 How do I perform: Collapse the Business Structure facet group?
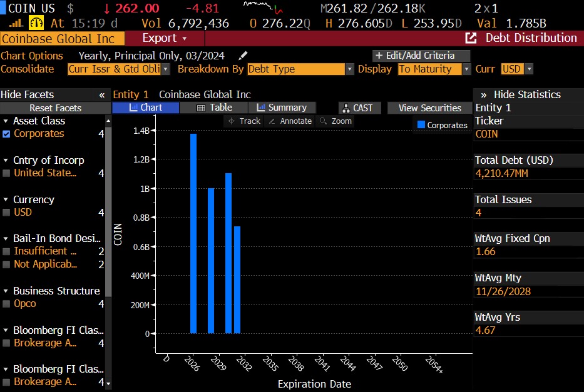pos(6,291)
